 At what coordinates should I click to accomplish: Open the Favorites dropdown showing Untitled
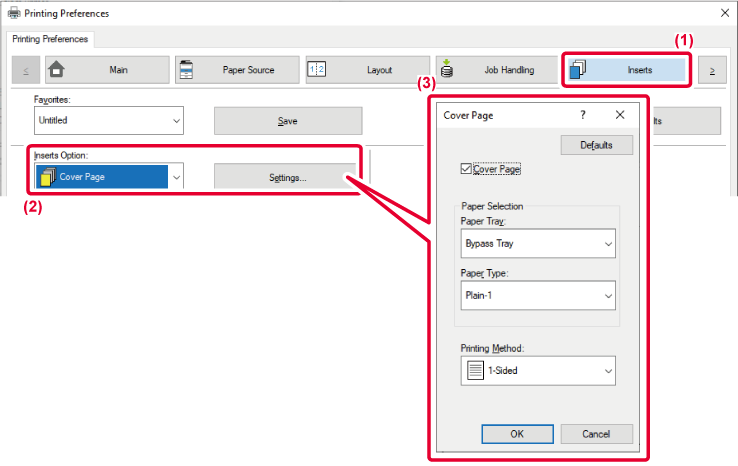[x=109, y=120]
